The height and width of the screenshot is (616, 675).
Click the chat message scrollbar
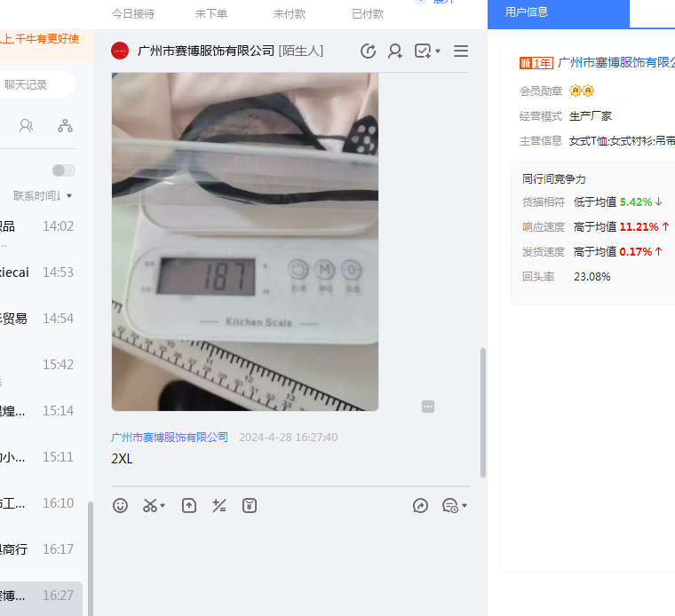pos(483,413)
